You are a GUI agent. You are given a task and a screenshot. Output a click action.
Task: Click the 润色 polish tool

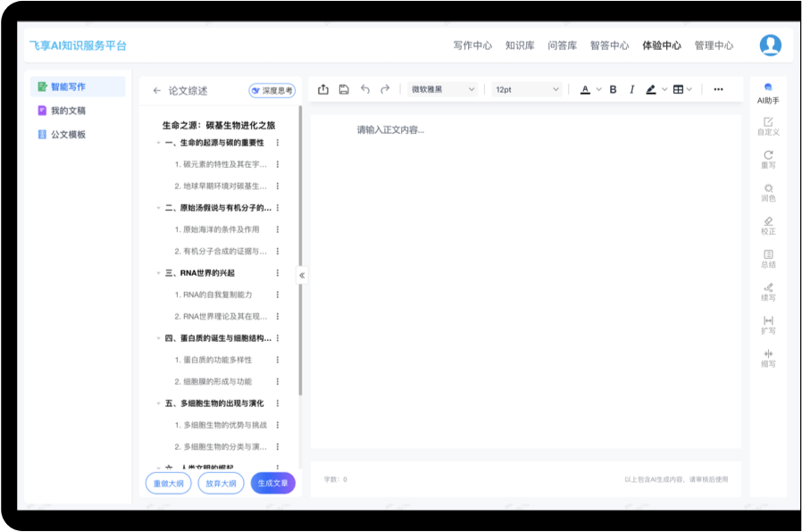tap(768, 193)
